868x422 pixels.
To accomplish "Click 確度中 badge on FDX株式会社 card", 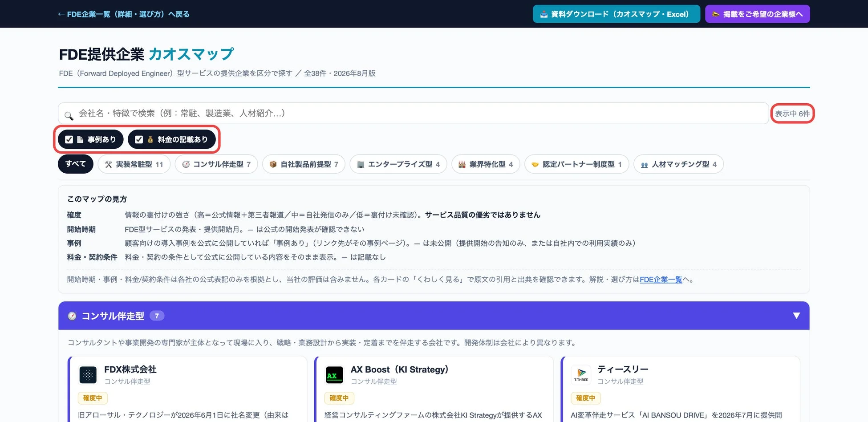I will pos(93,398).
